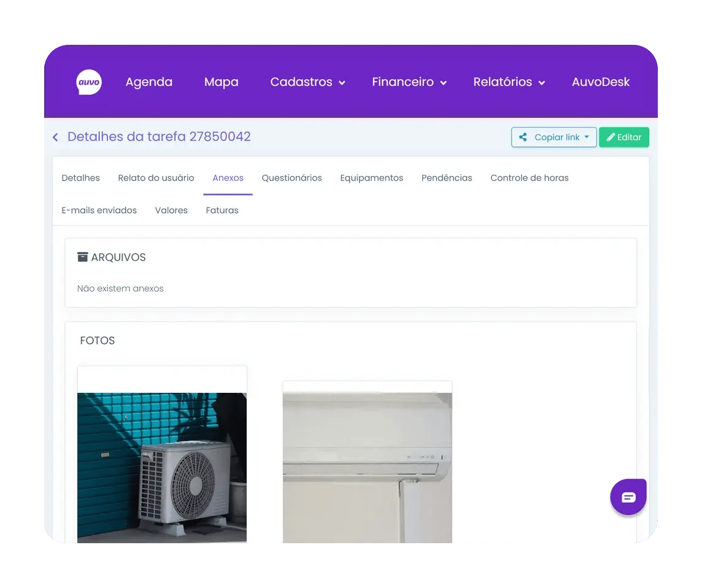Go back using the left chevron arrow
Screen dimensions: 702x588
click(55, 137)
